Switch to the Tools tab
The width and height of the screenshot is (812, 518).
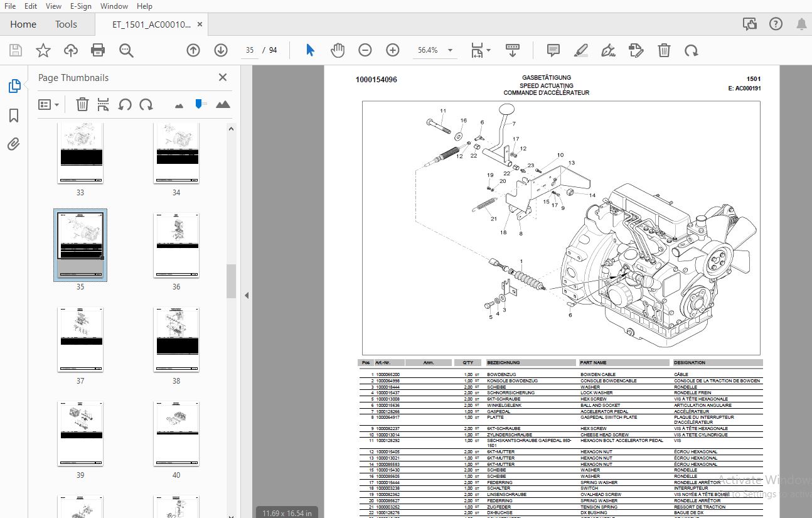pyautogui.click(x=66, y=24)
